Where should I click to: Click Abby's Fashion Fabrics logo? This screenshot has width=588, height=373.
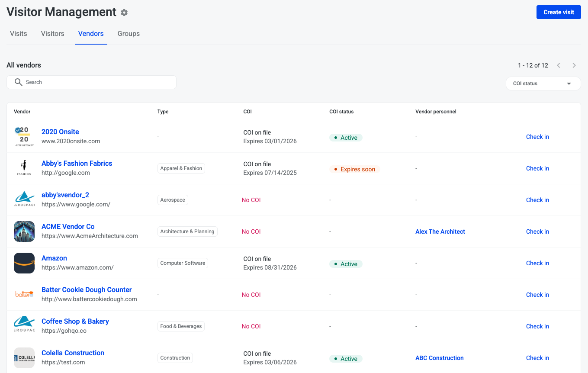click(24, 168)
